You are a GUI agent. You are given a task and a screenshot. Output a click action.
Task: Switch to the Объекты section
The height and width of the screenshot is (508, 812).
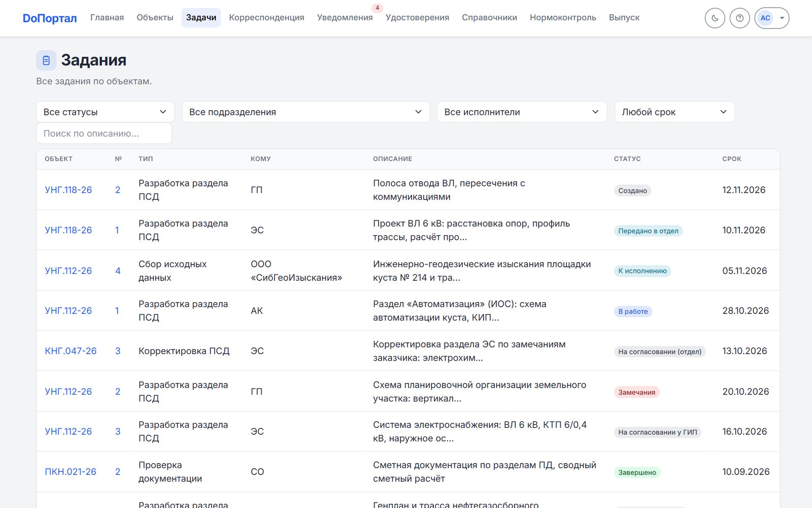155,18
